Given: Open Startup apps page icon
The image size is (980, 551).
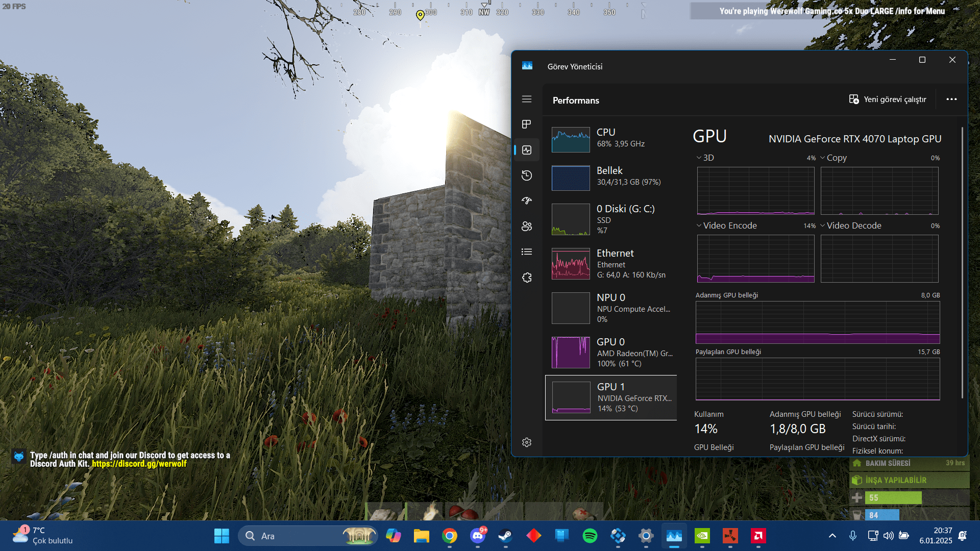Looking at the screenshot, I should [527, 201].
